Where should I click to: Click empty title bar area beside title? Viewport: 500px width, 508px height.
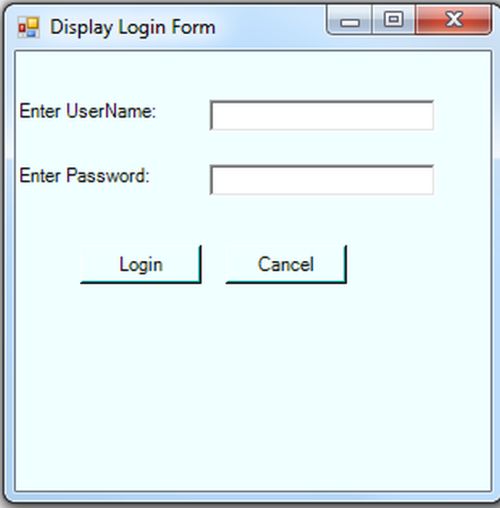[270, 27]
